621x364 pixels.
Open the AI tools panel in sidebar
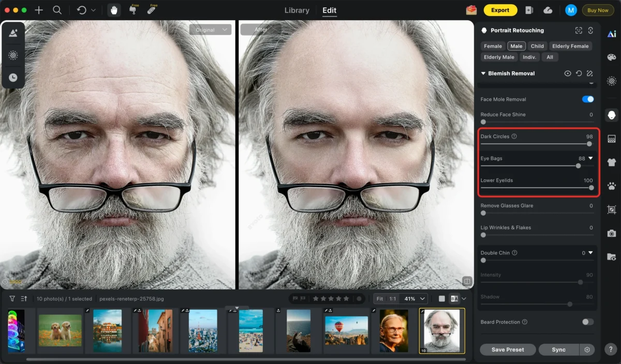[611, 34]
